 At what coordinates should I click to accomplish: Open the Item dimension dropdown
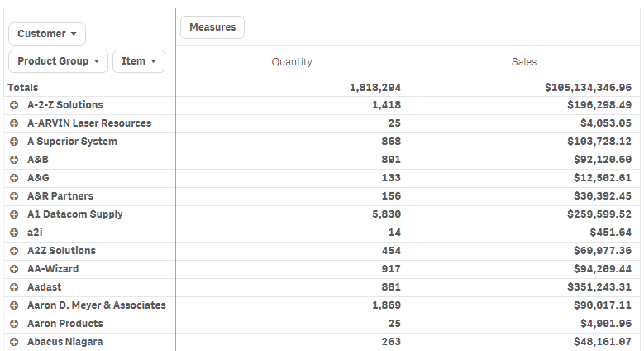(x=138, y=61)
